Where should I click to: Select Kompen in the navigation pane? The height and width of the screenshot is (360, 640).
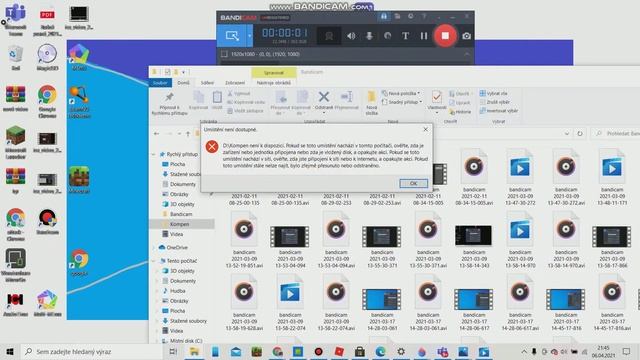coord(179,224)
